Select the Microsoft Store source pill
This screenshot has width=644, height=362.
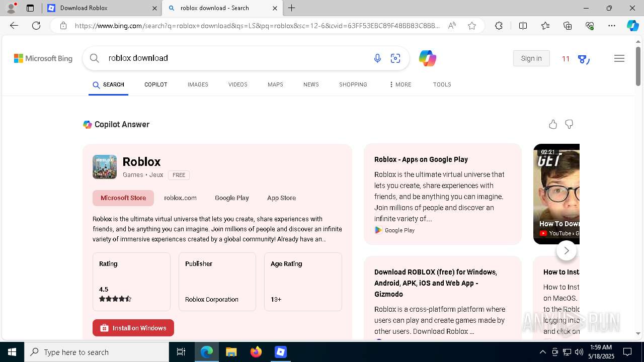coord(123,198)
